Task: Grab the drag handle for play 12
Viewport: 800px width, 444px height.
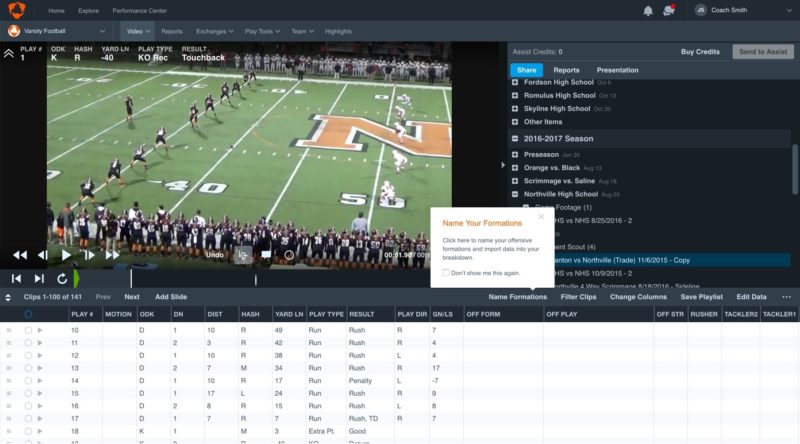Action: pos(9,355)
